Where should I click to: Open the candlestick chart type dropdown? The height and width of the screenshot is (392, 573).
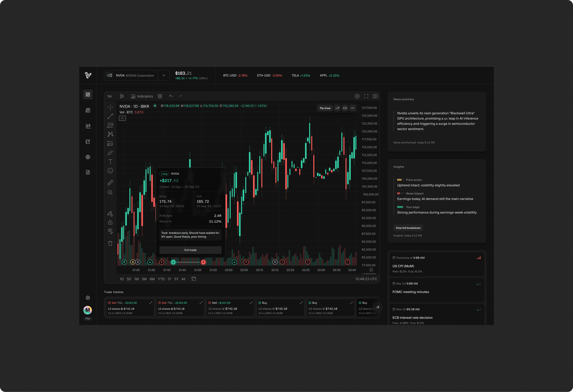(122, 96)
